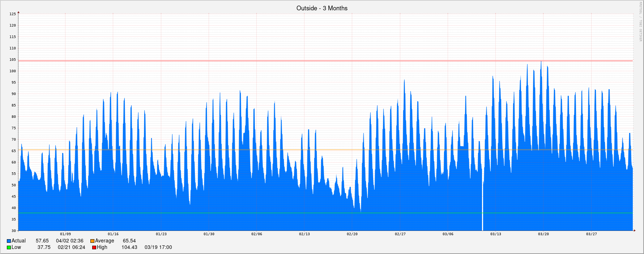The height and width of the screenshot is (254, 644).
Task: Click the 65 value on the y-axis
Action: tap(14, 151)
